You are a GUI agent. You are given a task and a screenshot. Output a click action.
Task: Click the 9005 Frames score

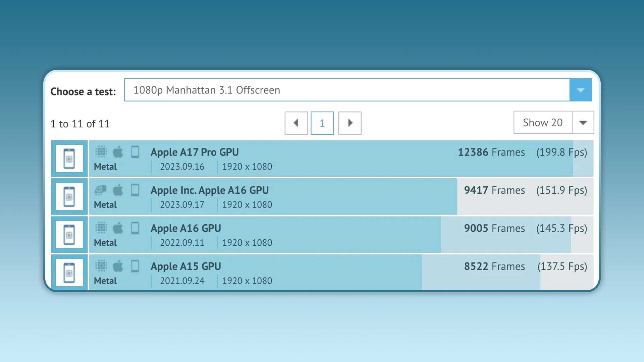pyautogui.click(x=494, y=228)
